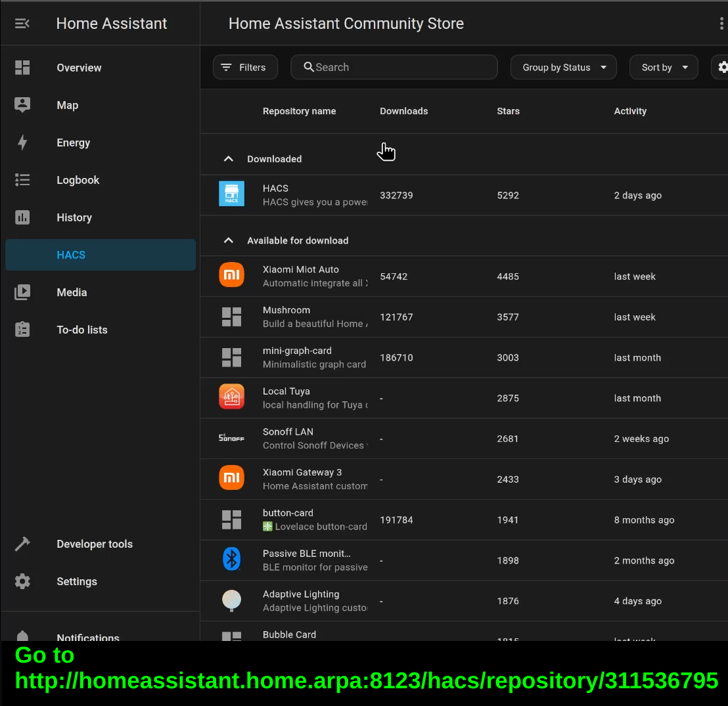Click the Xiaomi Gateway 3 logo
The image size is (728, 706).
click(x=232, y=477)
